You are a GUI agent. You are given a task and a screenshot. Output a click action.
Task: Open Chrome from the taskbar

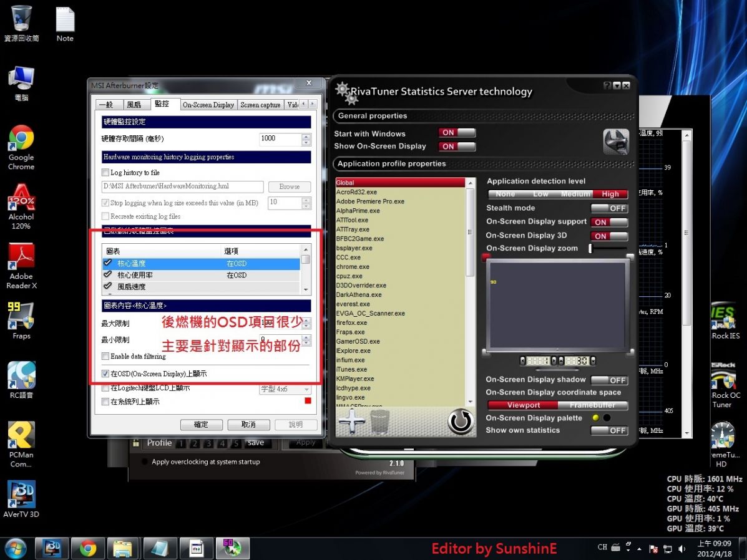(87, 548)
